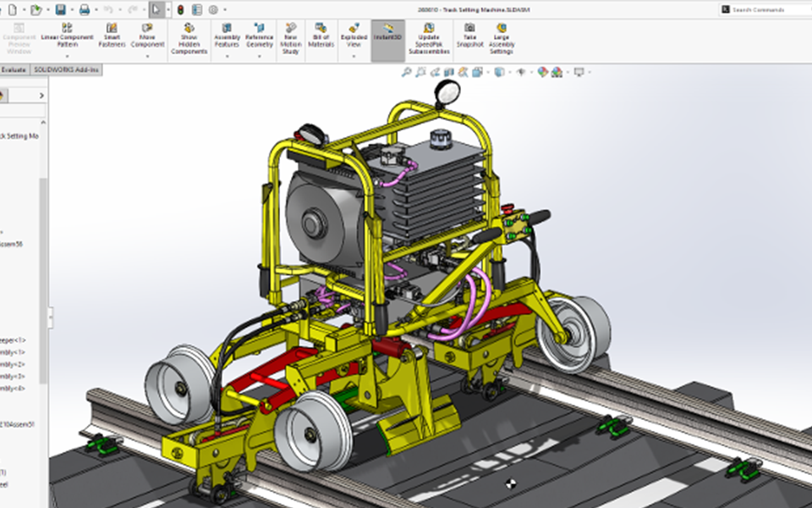812x508 pixels.
Task: Expand the Linear Component Pattern dropdown arrow
Action: (67, 56)
